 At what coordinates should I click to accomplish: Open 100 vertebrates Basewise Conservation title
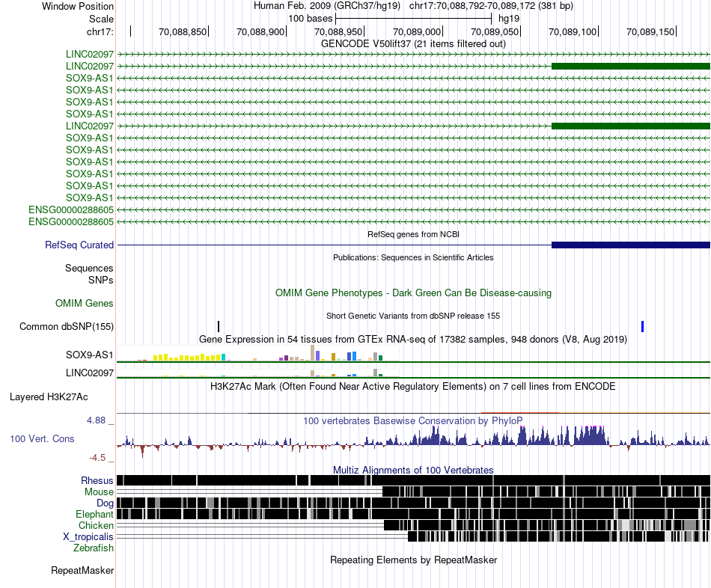[x=413, y=420]
